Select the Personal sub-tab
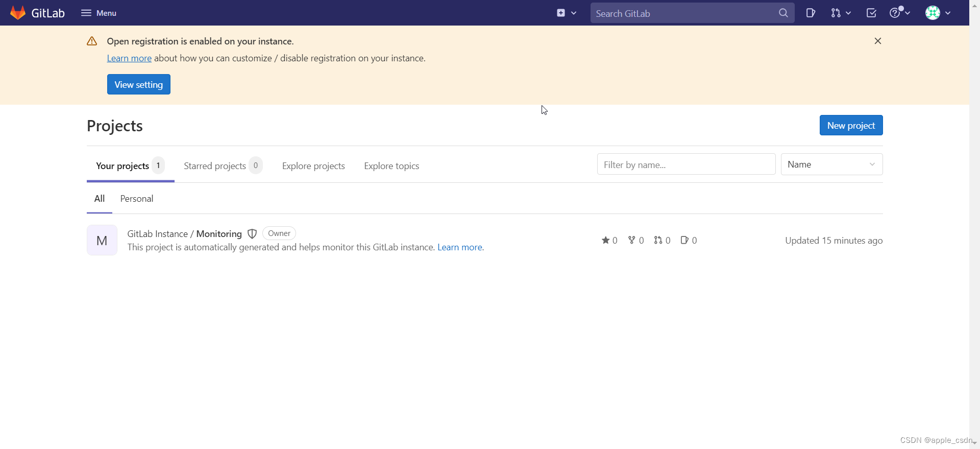The image size is (980, 449). (x=137, y=199)
